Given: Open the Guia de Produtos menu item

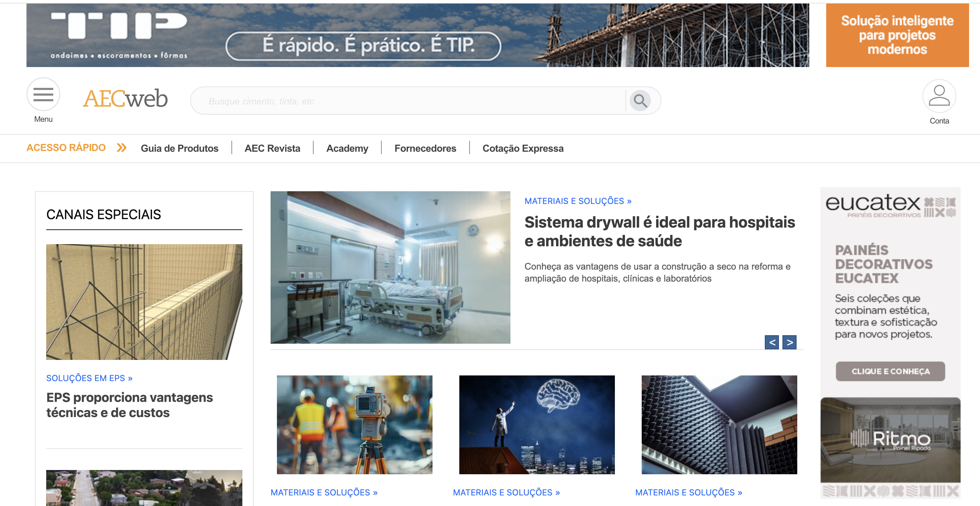Looking at the screenshot, I should tap(179, 148).
